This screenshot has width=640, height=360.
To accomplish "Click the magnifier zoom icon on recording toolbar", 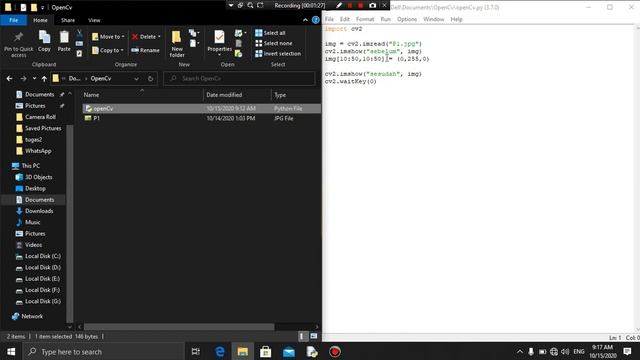I will tap(250, 5).
